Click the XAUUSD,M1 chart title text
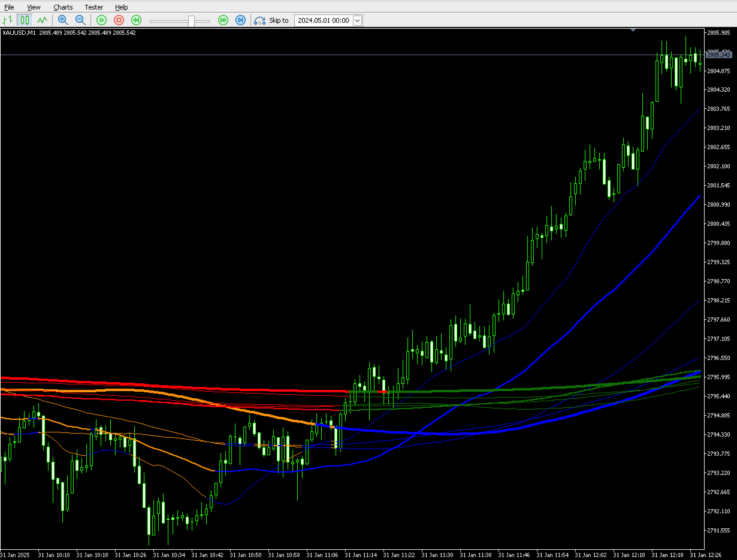Screen dimensions: 737x560 [19, 33]
